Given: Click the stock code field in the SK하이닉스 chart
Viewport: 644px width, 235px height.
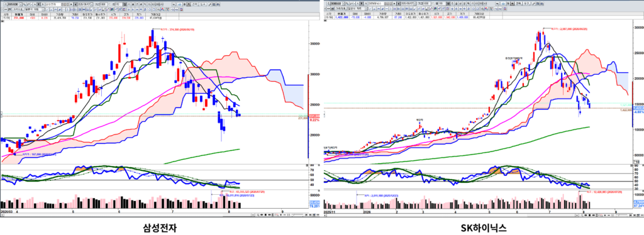Looking at the screenshot, I should point(336,4).
